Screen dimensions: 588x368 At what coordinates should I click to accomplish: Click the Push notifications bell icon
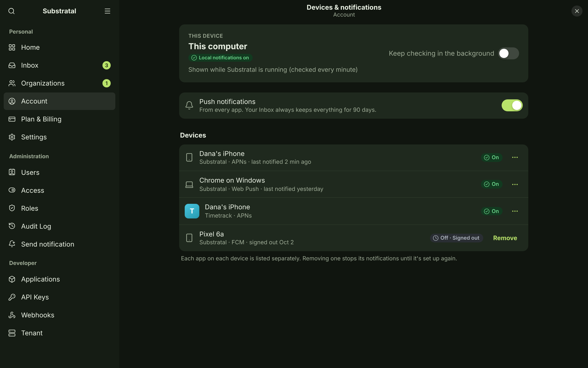pyautogui.click(x=189, y=105)
